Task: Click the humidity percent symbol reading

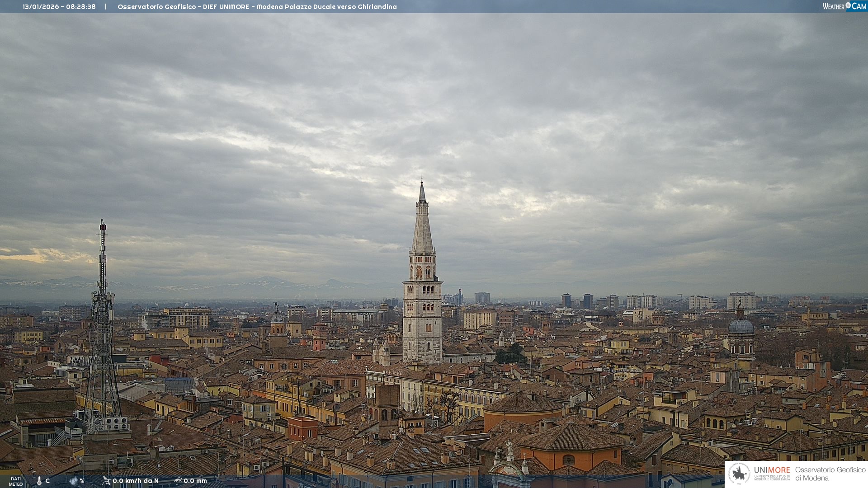Action: 82,481
